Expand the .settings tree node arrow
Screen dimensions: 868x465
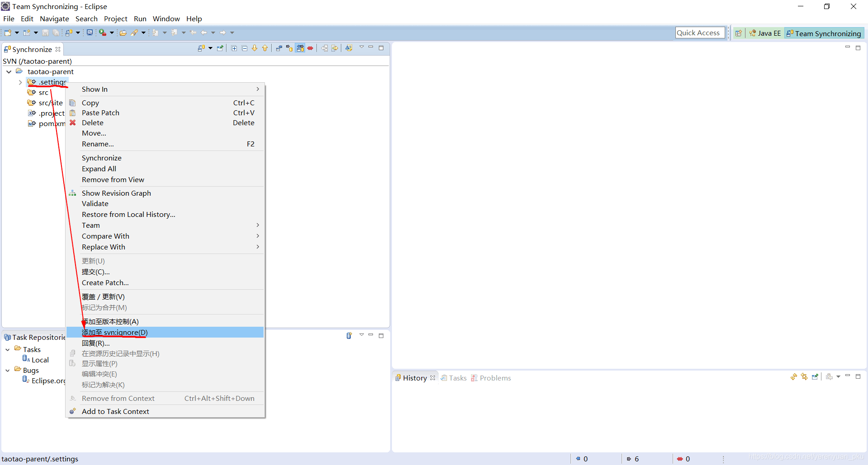pyautogui.click(x=20, y=82)
